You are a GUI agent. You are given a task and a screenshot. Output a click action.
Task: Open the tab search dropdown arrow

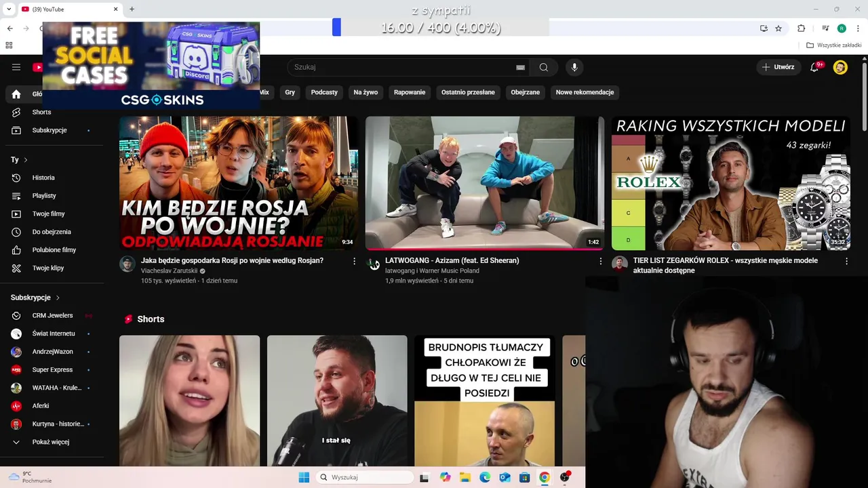[9, 9]
